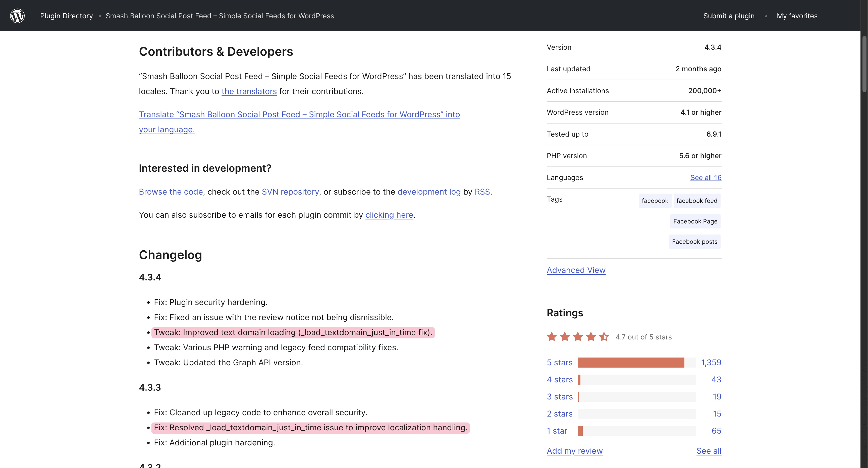The width and height of the screenshot is (868, 468).
Task: Click the 1,359 five-star count
Action: [711, 363]
